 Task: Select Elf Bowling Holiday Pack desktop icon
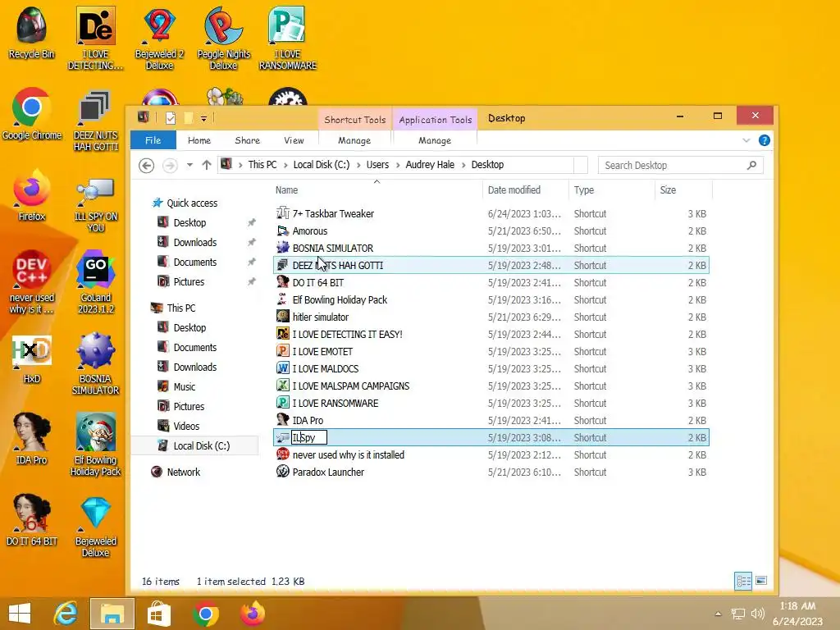coord(95,445)
